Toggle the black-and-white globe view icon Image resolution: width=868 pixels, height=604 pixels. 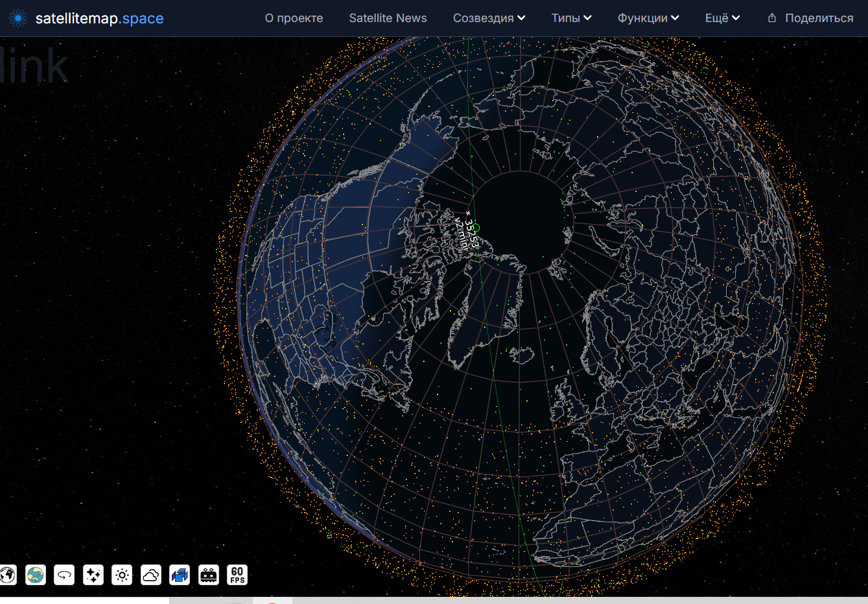tap(7, 575)
